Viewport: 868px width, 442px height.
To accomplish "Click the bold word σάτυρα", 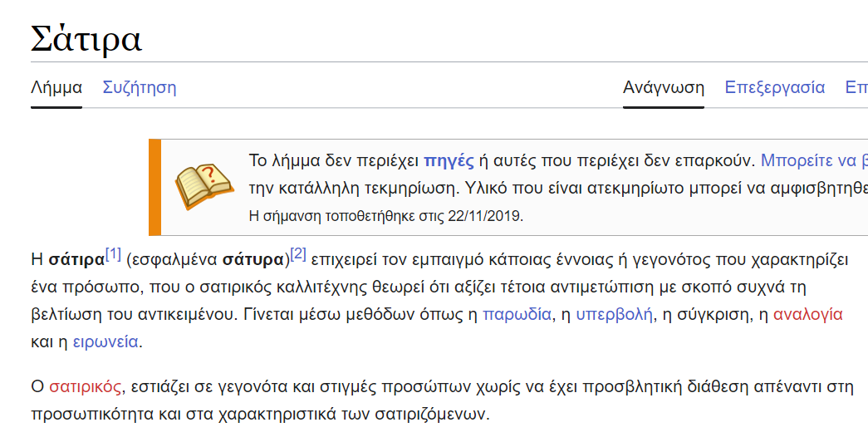I will coord(253,260).
